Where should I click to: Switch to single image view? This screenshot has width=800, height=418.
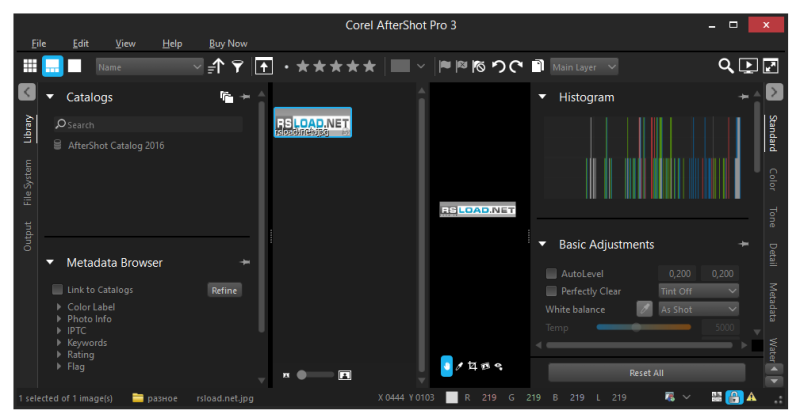[x=74, y=66]
